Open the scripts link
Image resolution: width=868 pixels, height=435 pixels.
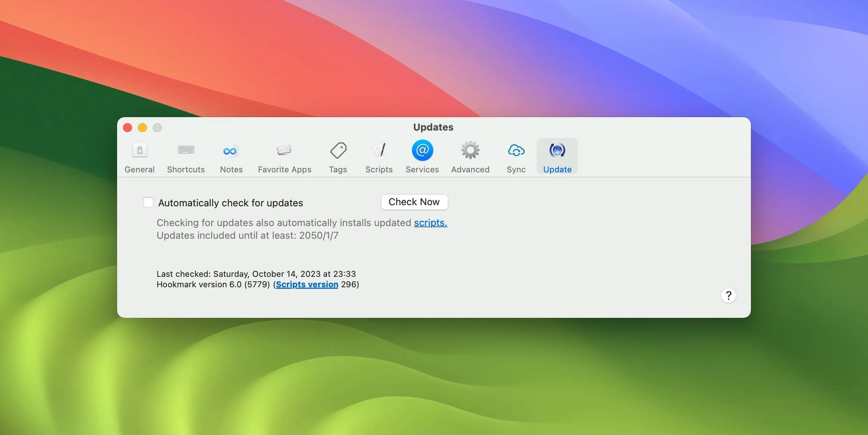[430, 223]
